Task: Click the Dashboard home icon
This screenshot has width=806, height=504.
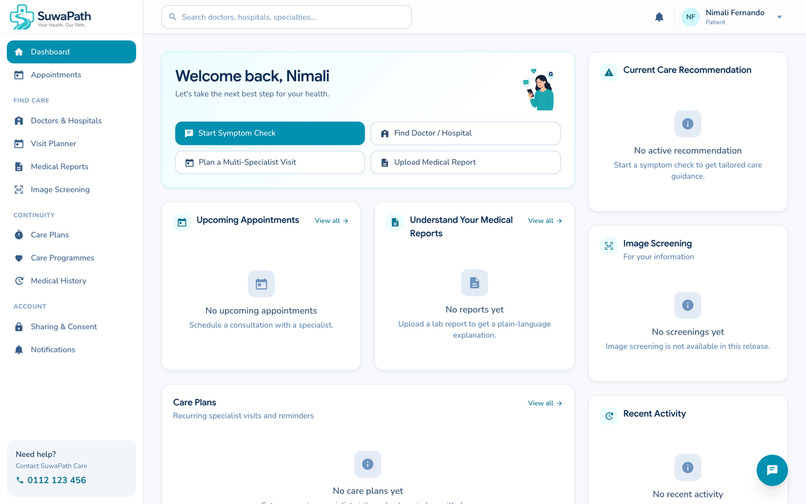Action: (19, 52)
